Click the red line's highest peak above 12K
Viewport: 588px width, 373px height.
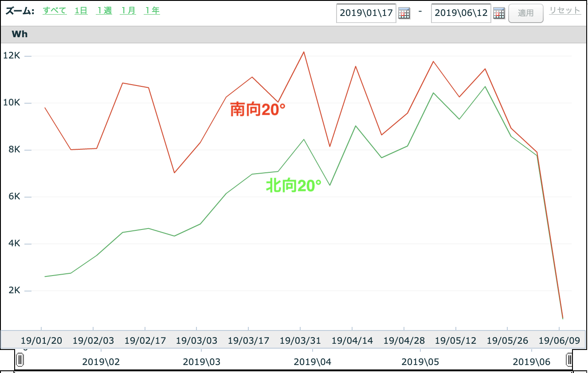304,52
